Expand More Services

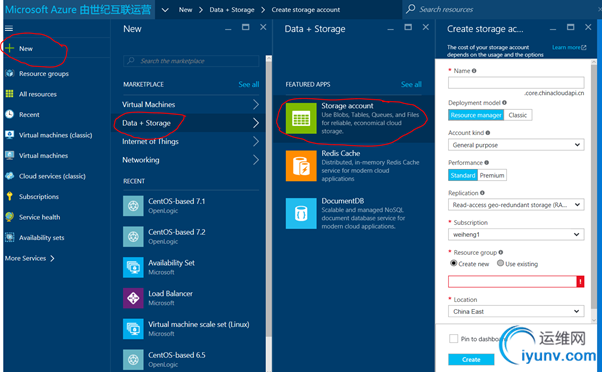click(30, 258)
